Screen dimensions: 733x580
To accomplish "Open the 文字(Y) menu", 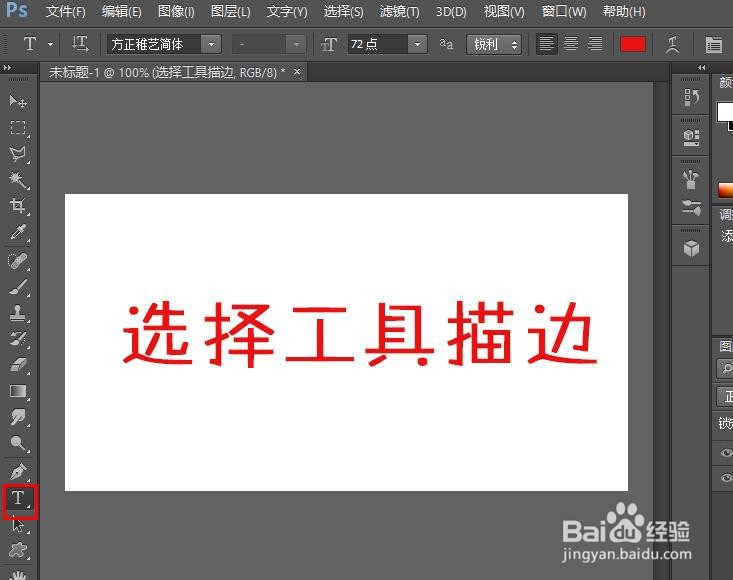I will click(x=287, y=11).
